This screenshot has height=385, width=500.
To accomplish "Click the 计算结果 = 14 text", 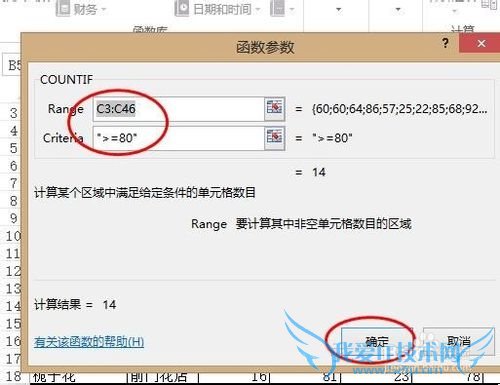I will click(x=75, y=305).
